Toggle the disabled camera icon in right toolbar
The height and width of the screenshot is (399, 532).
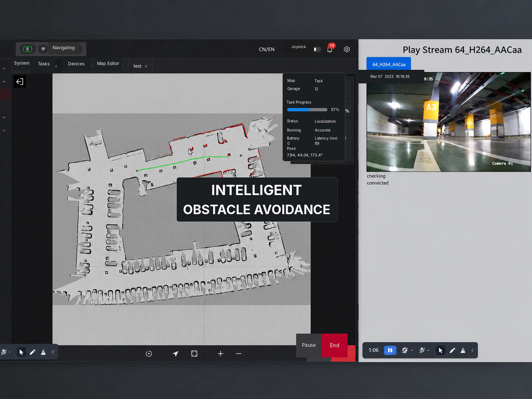coord(405,350)
